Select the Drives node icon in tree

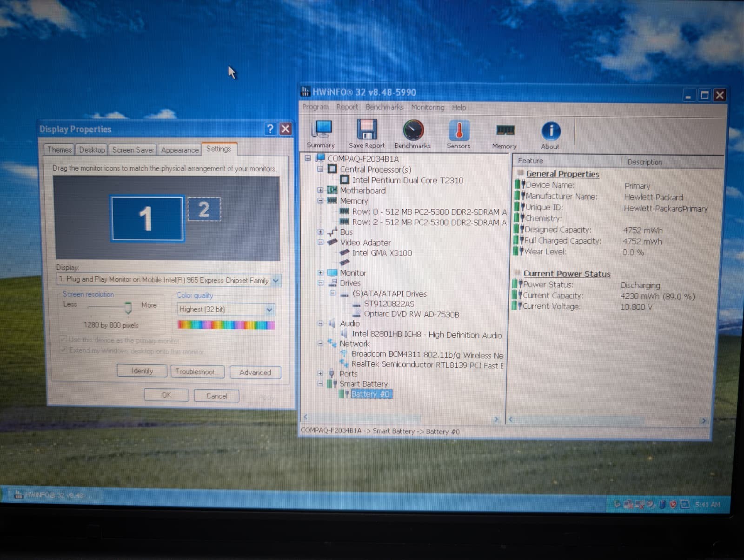tap(332, 283)
